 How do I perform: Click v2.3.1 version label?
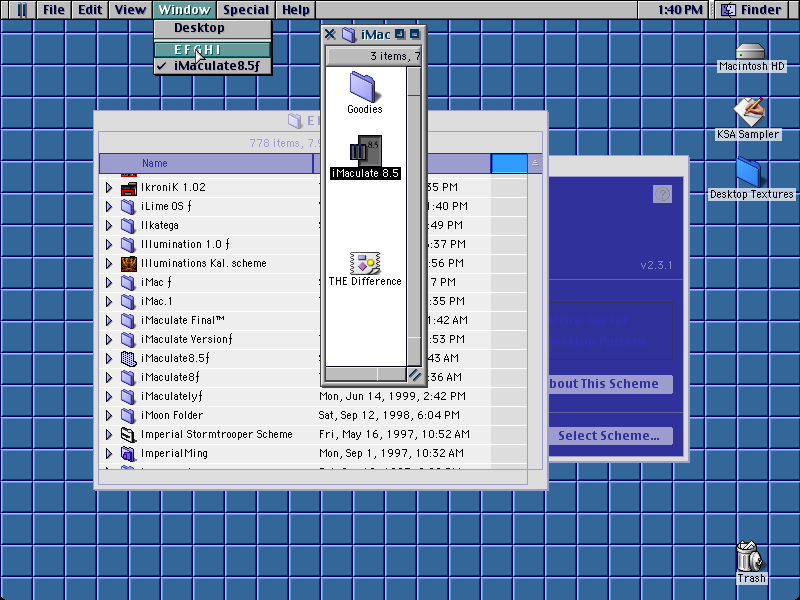[x=656, y=265]
